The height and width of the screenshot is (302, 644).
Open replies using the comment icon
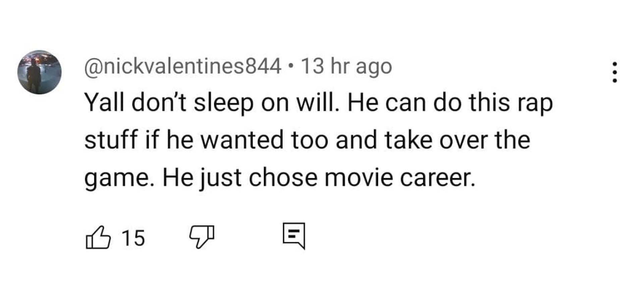tap(294, 236)
